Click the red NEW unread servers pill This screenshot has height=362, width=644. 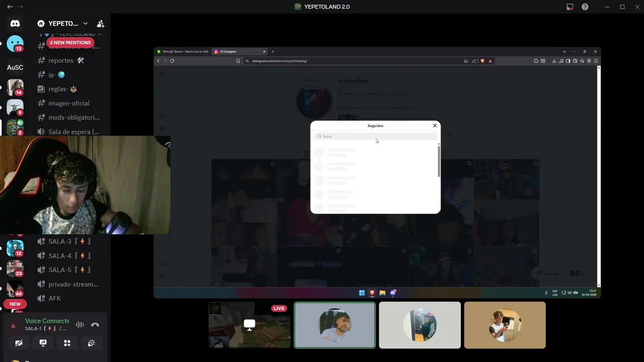point(15,304)
